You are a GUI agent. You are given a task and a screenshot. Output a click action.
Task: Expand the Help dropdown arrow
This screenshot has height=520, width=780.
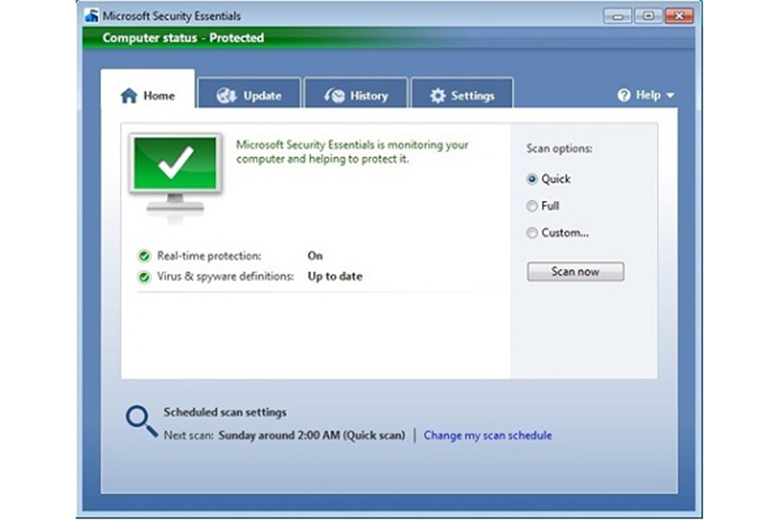[670, 96]
